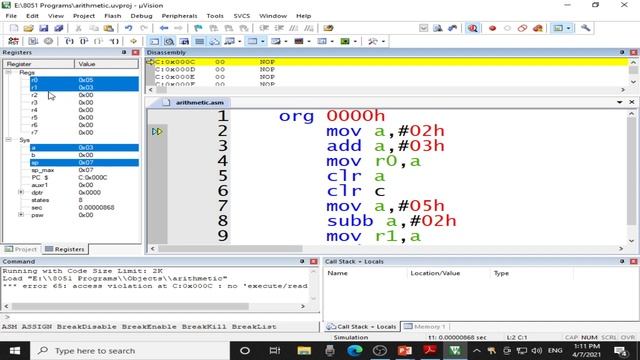Image resolution: width=640 pixels, height=360 pixels.
Task: Expand the dptr register node
Action: point(21,192)
